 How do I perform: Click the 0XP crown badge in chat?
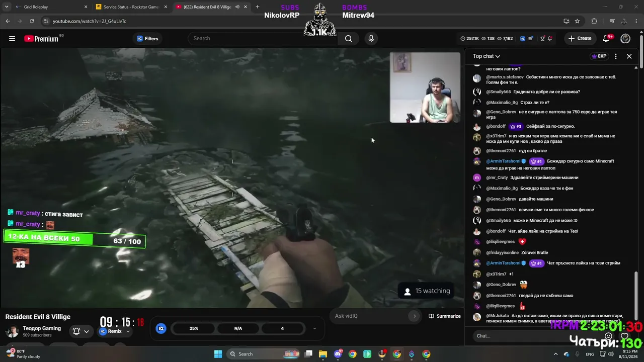[599, 56]
